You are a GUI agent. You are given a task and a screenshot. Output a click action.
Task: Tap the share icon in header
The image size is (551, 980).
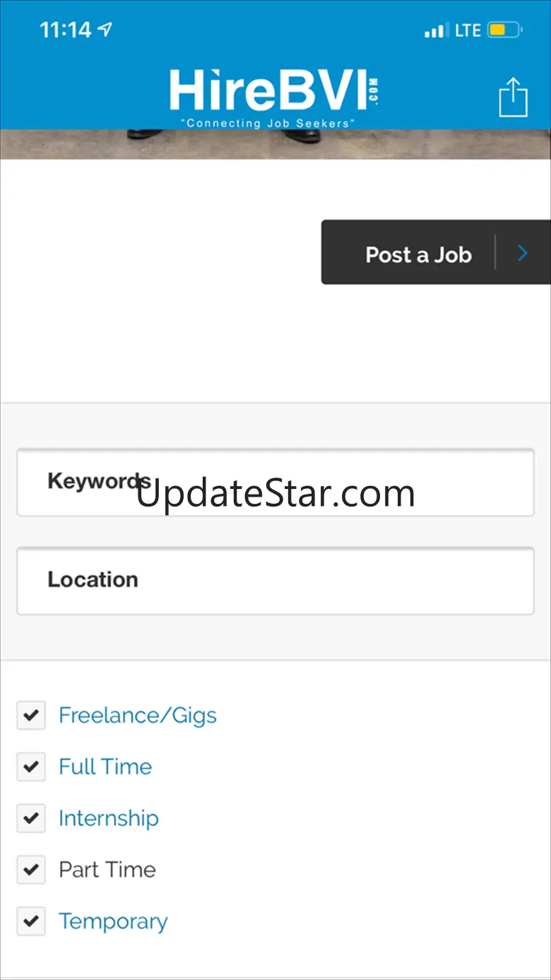coord(514,98)
